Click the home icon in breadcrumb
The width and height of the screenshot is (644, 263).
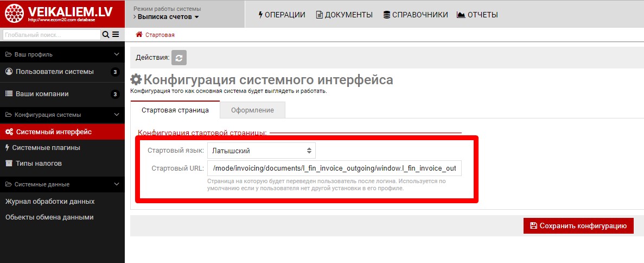[x=139, y=35]
